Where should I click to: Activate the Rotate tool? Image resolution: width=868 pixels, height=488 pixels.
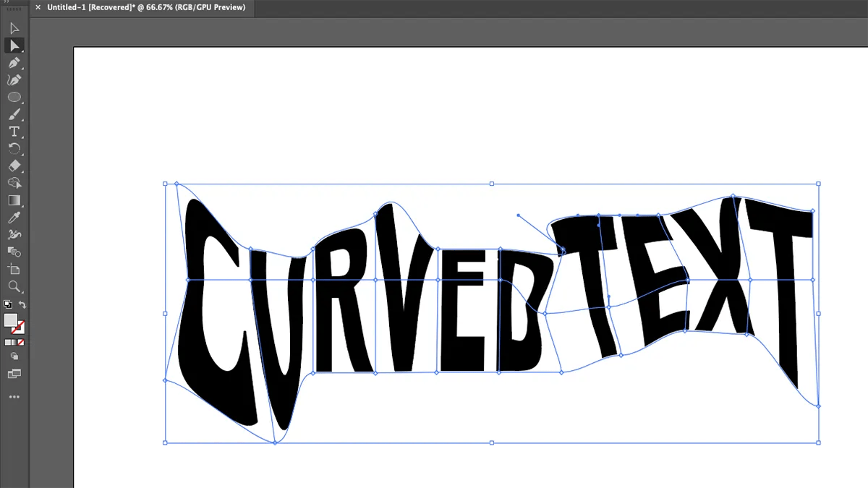tap(14, 148)
